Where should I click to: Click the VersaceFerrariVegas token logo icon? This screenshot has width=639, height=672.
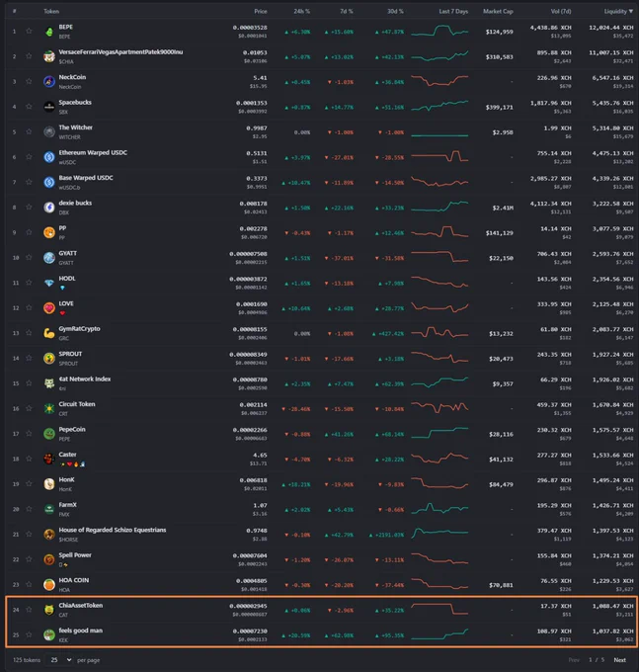(49, 56)
